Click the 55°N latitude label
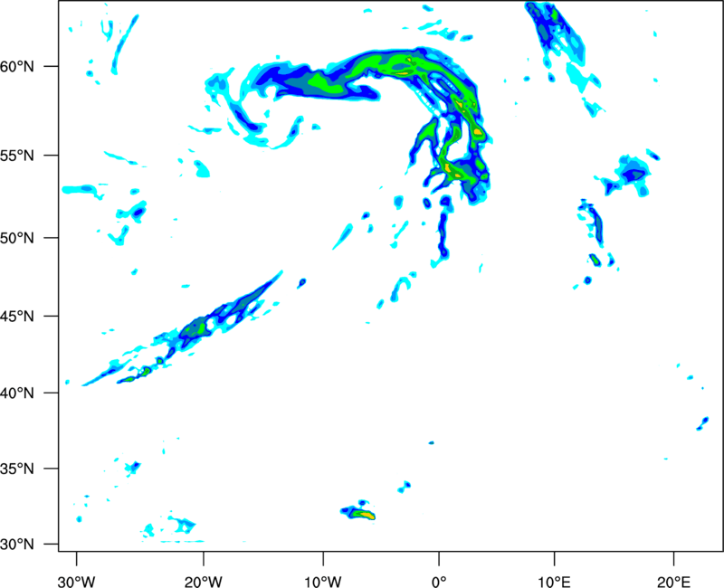The height and width of the screenshot is (588, 724). (x=16, y=156)
